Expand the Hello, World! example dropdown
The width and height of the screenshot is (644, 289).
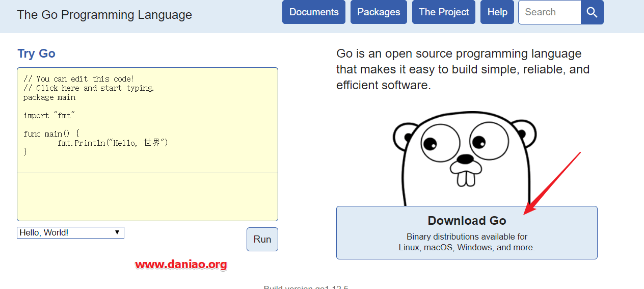pyautogui.click(x=70, y=232)
